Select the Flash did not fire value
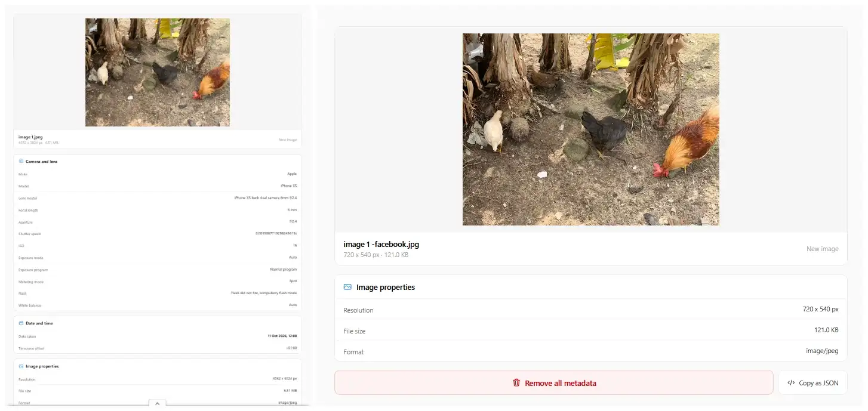Viewport: 868px width, 411px height. pos(264,293)
